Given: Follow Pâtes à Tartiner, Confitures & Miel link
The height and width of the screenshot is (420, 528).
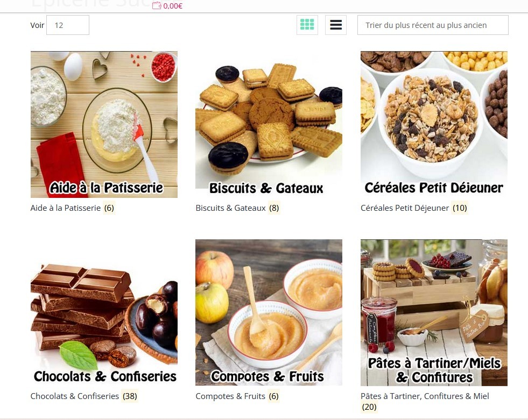Looking at the screenshot, I should tap(425, 396).
